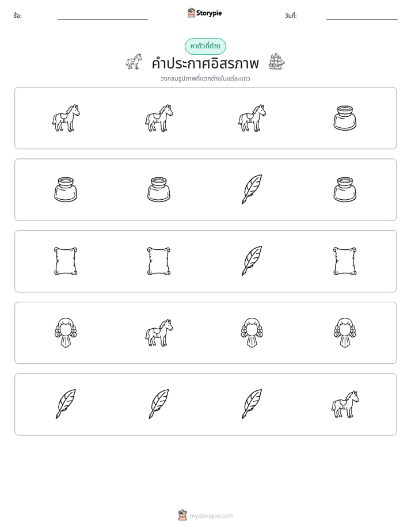Click the green หาตัวที่ต่าง badge
Viewport: 411px width, 532px height.
[205, 46]
